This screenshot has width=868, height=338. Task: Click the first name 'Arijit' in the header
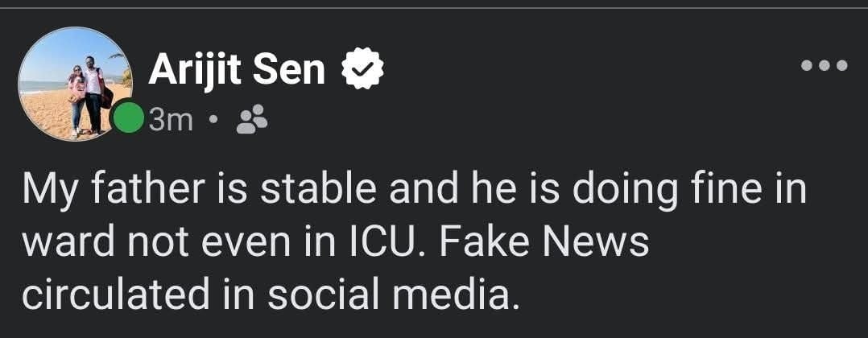coord(196,71)
